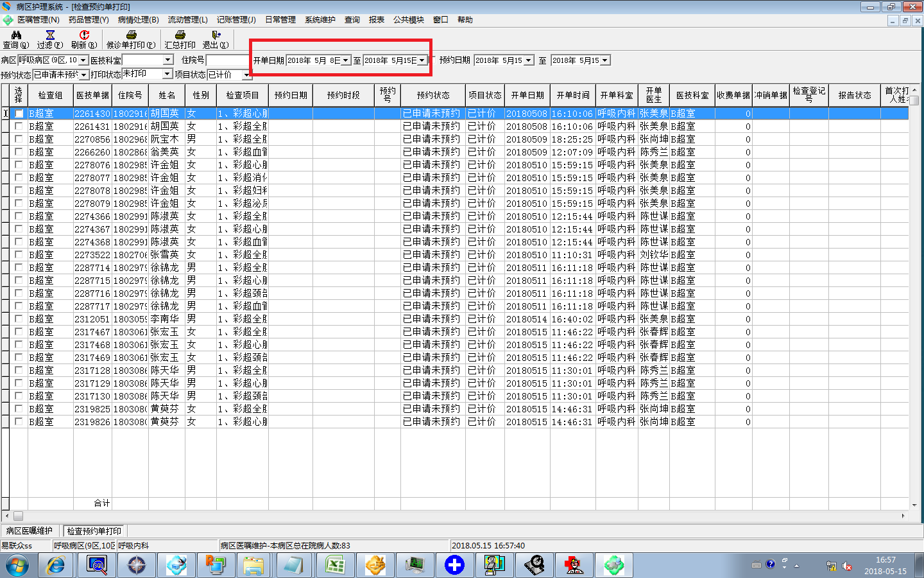The width and height of the screenshot is (924, 578).
Task: Click the horizontal scrollbar thumb
Action: pyautogui.click(x=18, y=516)
